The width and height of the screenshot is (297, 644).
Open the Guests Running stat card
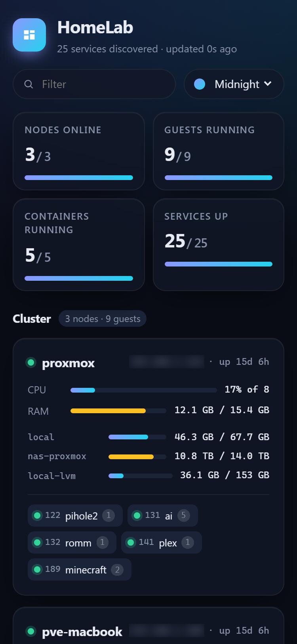(x=219, y=151)
